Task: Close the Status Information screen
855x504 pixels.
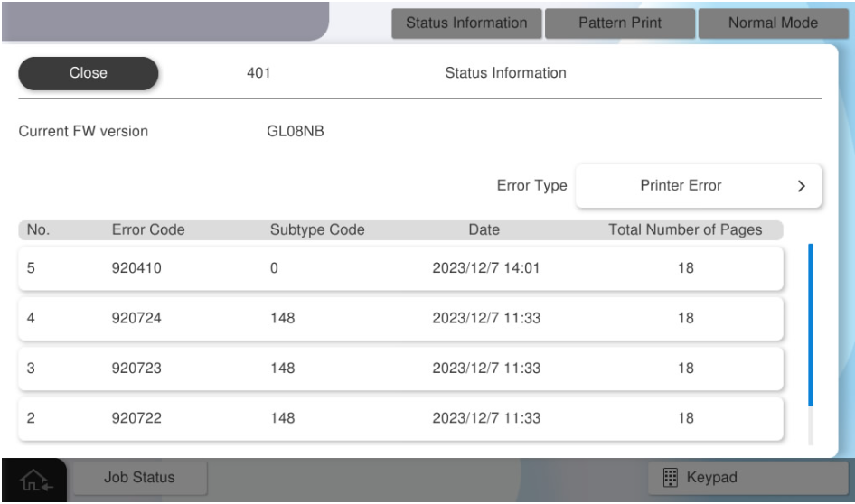Action: click(89, 73)
